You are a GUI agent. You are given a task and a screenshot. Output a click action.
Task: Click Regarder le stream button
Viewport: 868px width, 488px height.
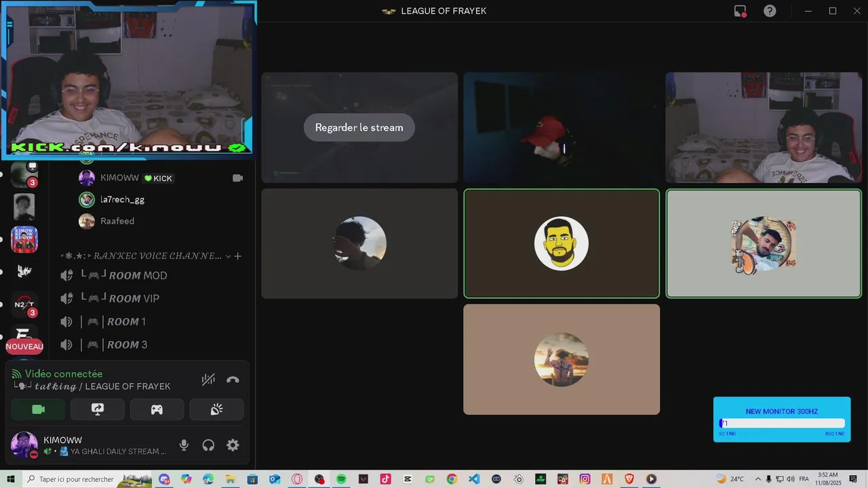click(359, 127)
